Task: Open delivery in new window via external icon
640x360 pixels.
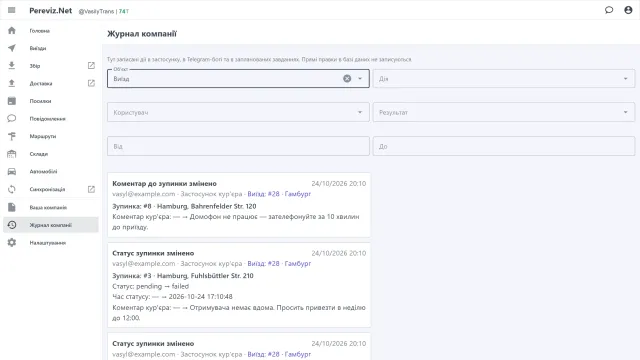Action: click(x=91, y=83)
